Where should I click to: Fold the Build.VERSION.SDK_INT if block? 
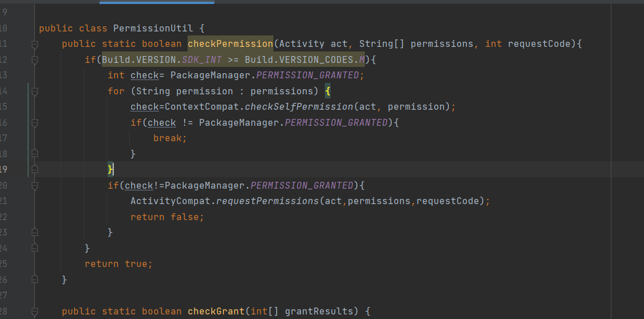click(x=35, y=59)
